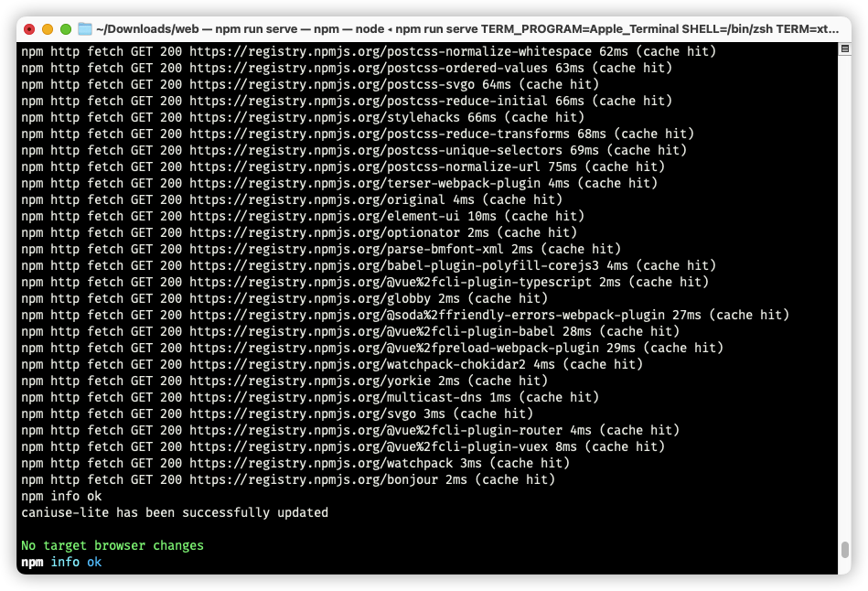Click the postcss-unique-selectors line
Screen dimensions: 868x591
click(x=354, y=151)
